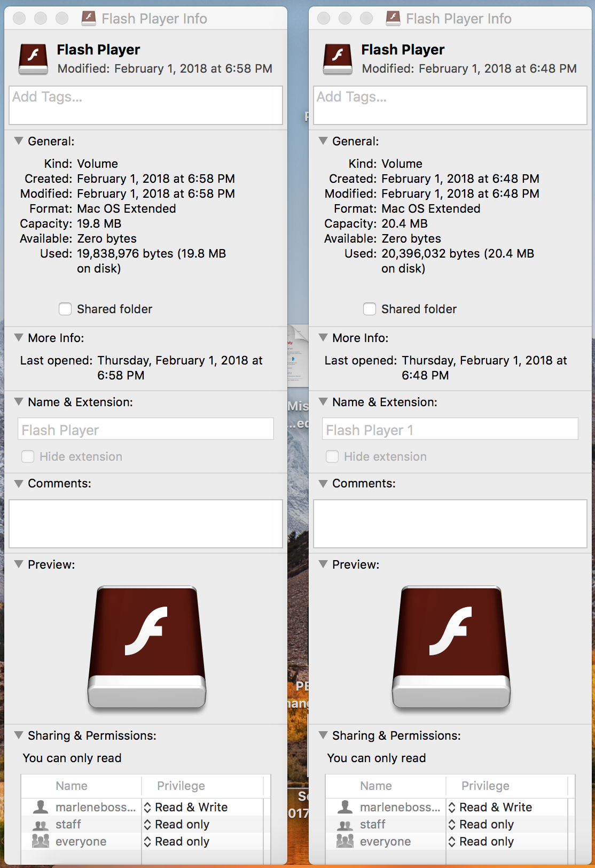Collapse Comments section in right window
Screen dimensions: 595x868
tap(323, 483)
